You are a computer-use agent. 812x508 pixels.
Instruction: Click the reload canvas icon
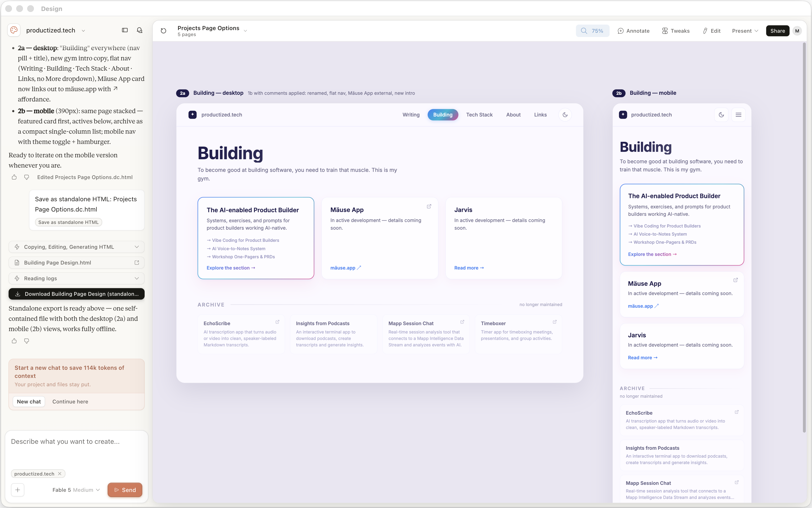[163, 31]
